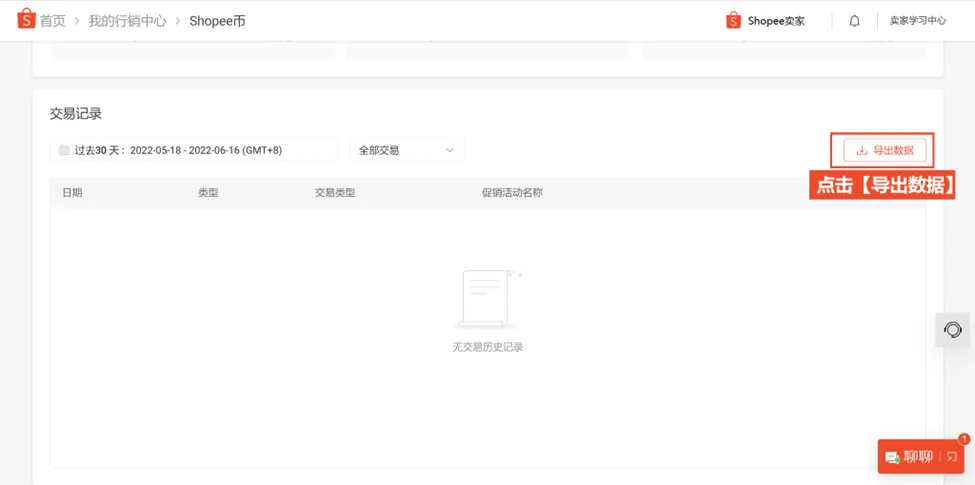Open Shopee卖家 link in header

pyautogui.click(x=776, y=21)
